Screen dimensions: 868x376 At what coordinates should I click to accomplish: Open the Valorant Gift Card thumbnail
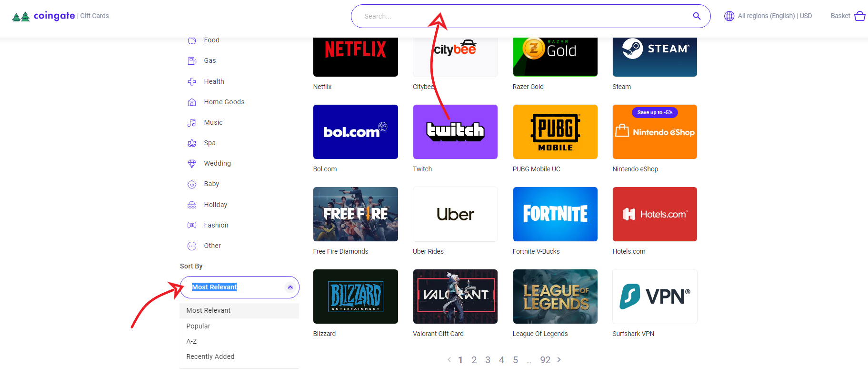pos(455,297)
